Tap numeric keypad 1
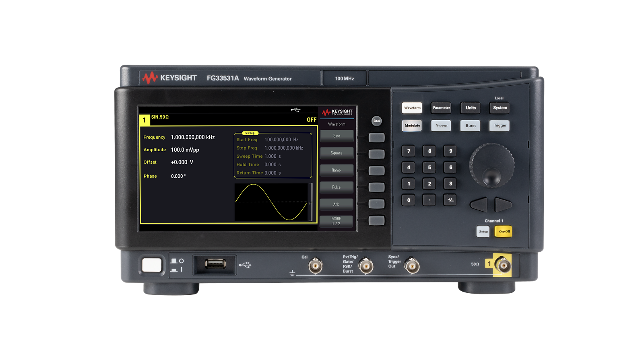The height and width of the screenshot is (362, 644). [x=409, y=184]
